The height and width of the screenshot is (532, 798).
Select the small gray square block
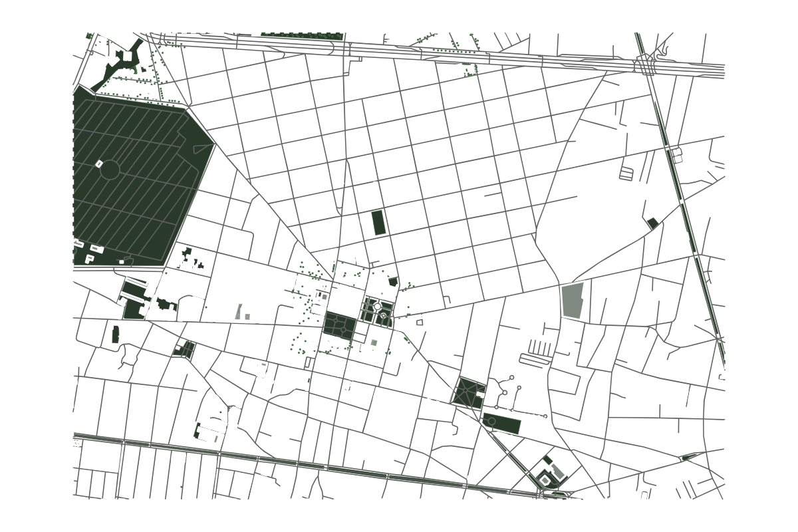pyautogui.click(x=374, y=342)
